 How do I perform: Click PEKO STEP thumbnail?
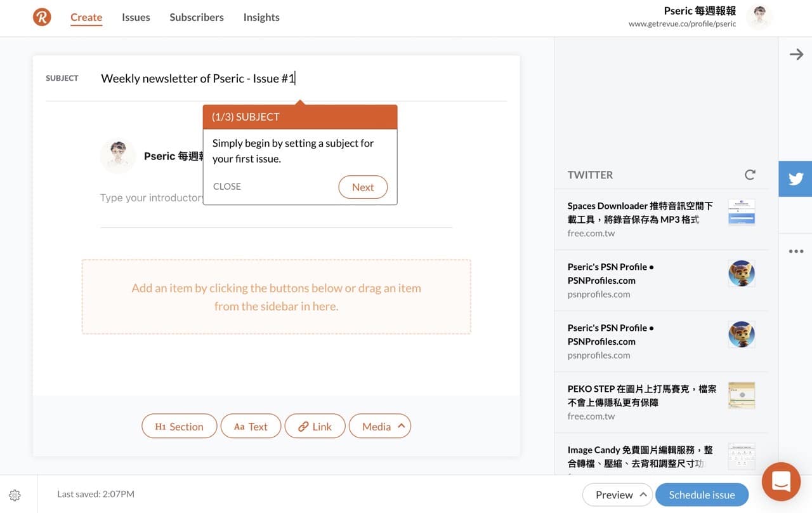pos(742,395)
